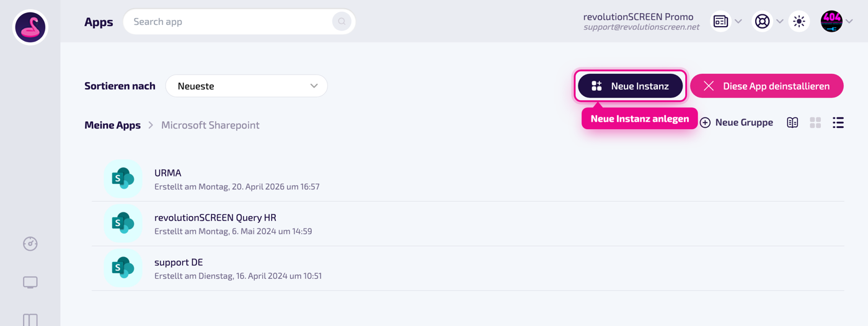Switch to list view layout

point(838,123)
